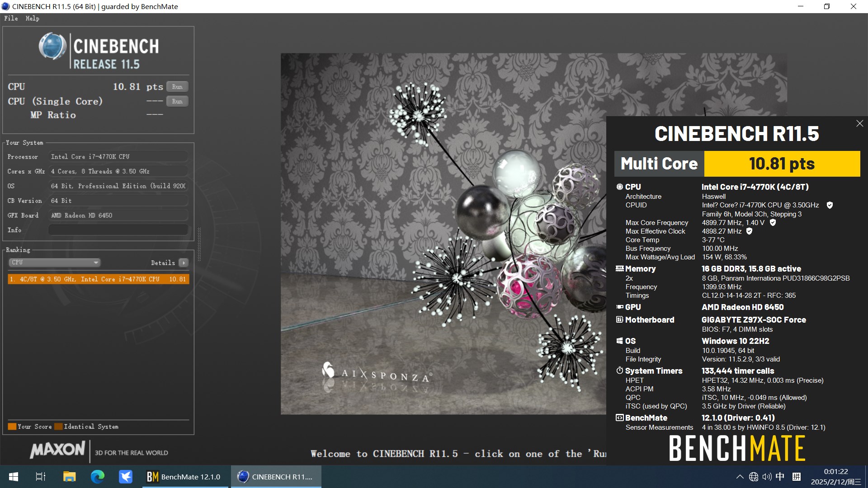
Task: Open the File menu
Action: [x=11, y=19]
